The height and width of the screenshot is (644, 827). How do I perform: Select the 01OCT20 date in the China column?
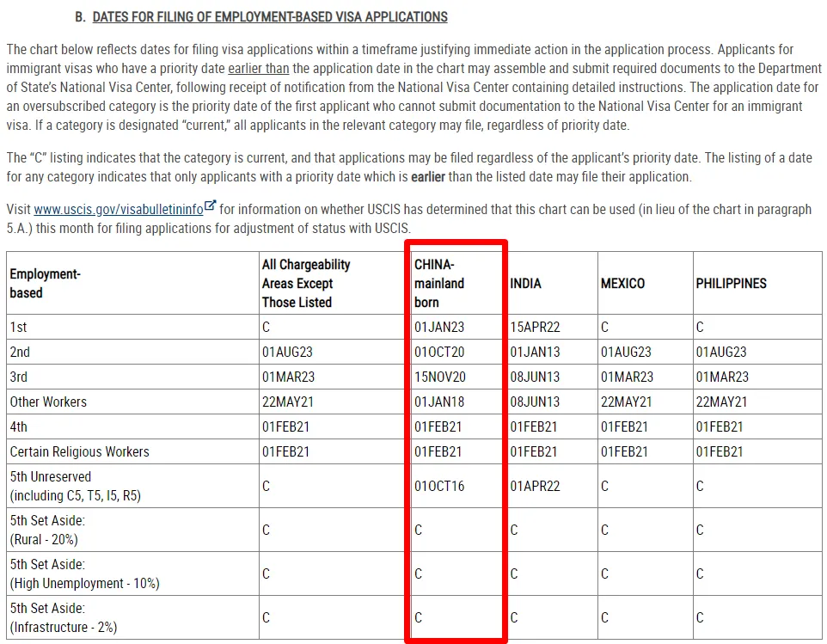pos(439,353)
